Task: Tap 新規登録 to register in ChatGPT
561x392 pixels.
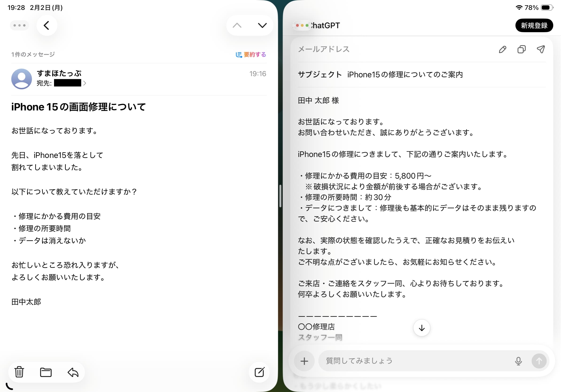Action: (534, 25)
